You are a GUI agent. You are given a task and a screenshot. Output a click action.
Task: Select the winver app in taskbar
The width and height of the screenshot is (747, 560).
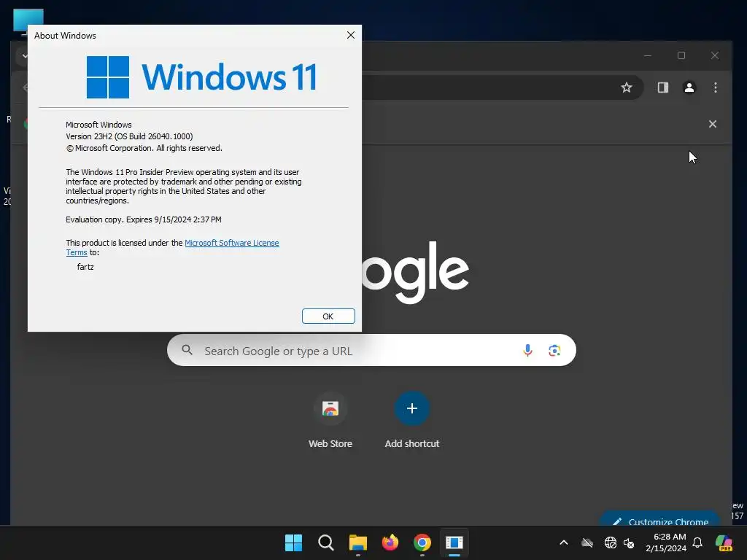tap(454, 542)
